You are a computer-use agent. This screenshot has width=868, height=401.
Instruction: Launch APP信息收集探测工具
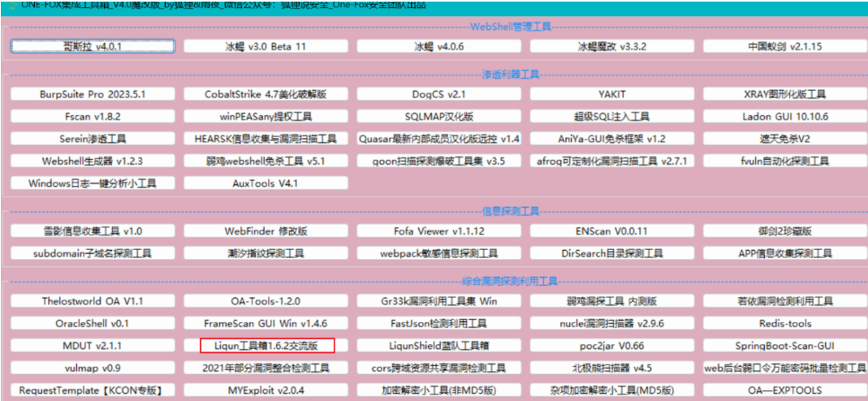pyautogui.click(x=785, y=253)
